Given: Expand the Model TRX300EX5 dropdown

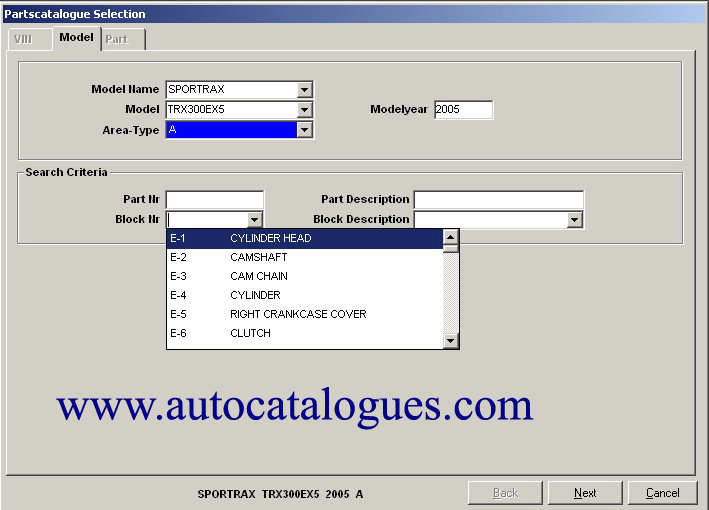Looking at the screenshot, I should point(304,109).
